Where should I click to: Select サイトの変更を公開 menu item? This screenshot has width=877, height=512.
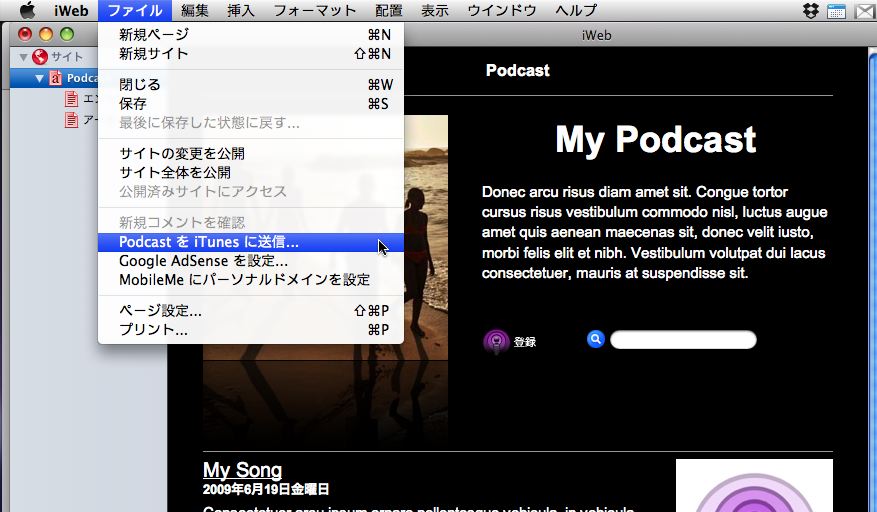pyautogui.click(x=251, y=153)
